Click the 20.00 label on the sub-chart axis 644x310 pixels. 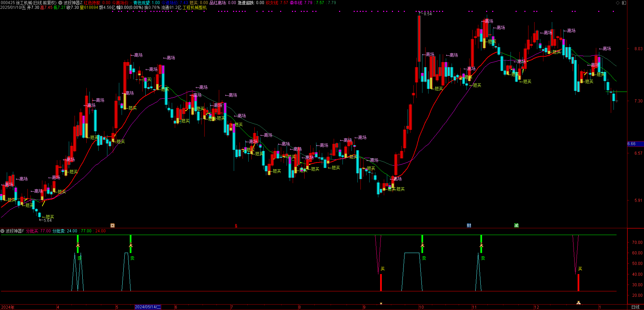(x=637, y=295)
